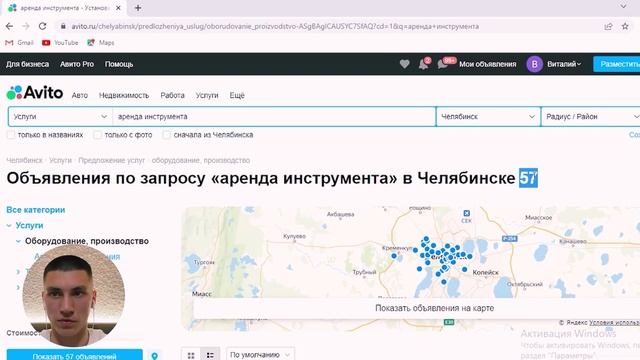Switch to grid view of listings
Image resolution: width=640 pixels, height=360 pixels.
191,355
